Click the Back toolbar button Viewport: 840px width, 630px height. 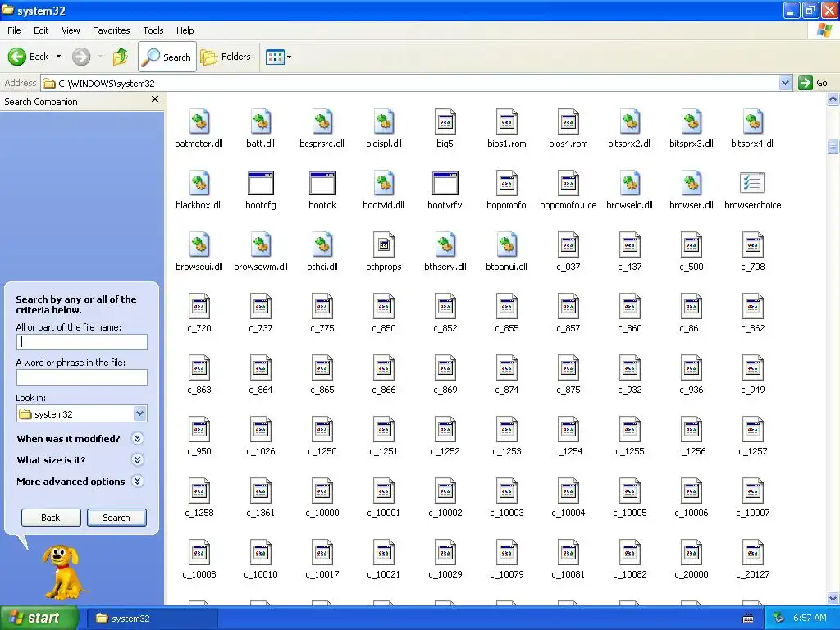click(29, 57)
